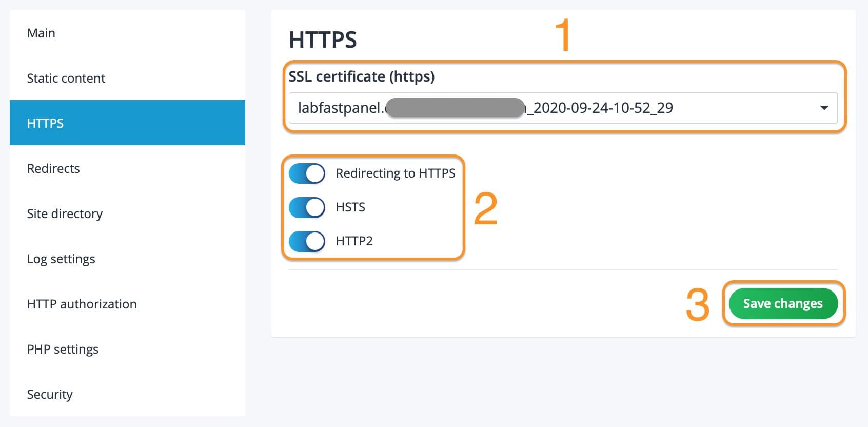Image resolution: width=868 pixels, height=427 pixels.
Task: Click the SSL certificate dropdown arrow
Action: [x=824, y=108]
